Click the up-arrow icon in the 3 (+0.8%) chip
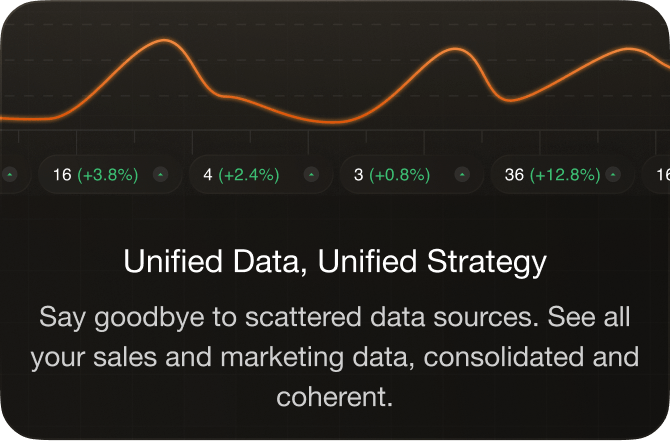Image resolution: width=670 pixels, height=441 pixels. [x=462, y=174]
